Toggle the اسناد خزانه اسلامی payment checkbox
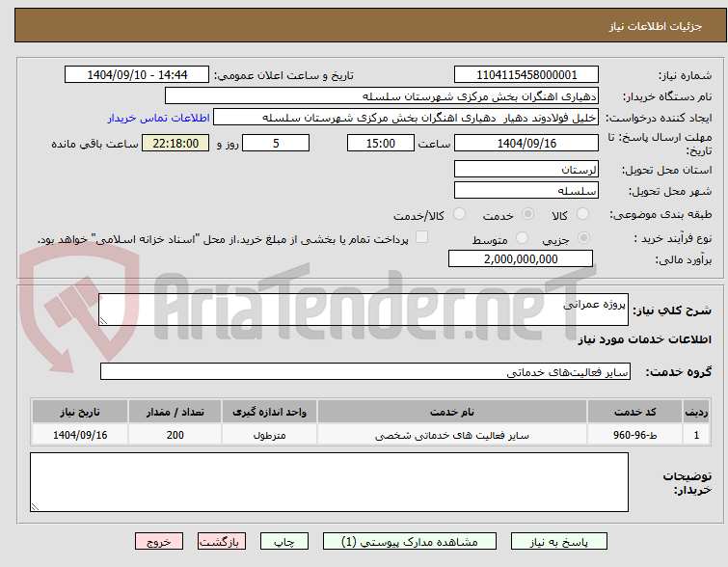 click(421, 237)
